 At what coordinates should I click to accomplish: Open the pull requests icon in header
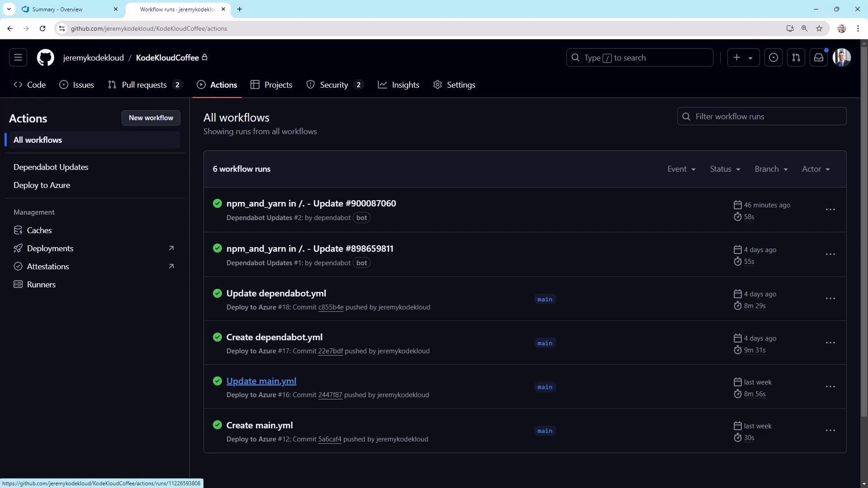click(x=796, y=58)
